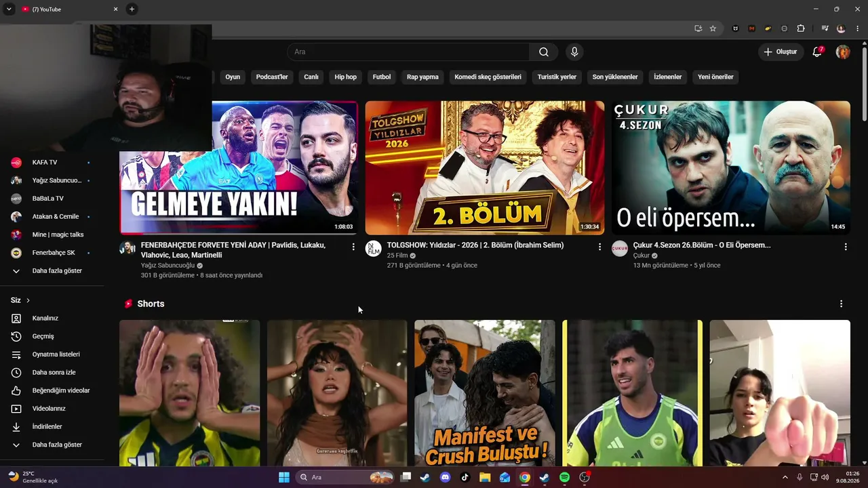Open the Çukur 4.Sezon 26.Bölüm title

click(702, 245)
